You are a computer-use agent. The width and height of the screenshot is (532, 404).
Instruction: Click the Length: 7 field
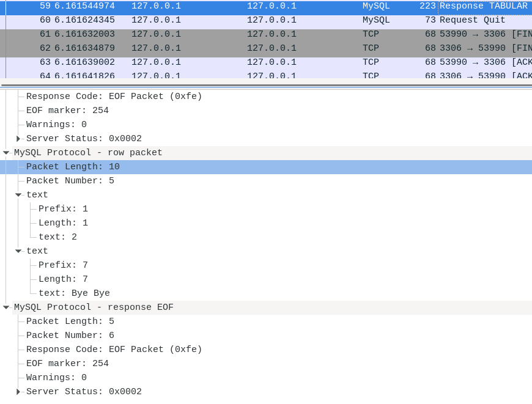pos(63,279)
